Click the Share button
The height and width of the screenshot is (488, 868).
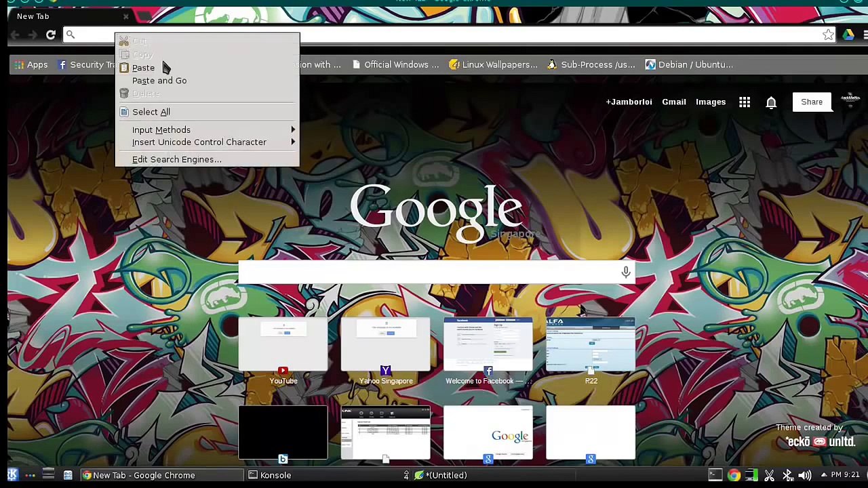[x=812, y=102]
